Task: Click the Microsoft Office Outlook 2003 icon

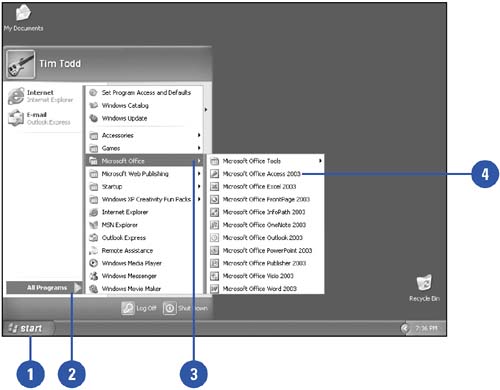Action: tap(214, 238)
